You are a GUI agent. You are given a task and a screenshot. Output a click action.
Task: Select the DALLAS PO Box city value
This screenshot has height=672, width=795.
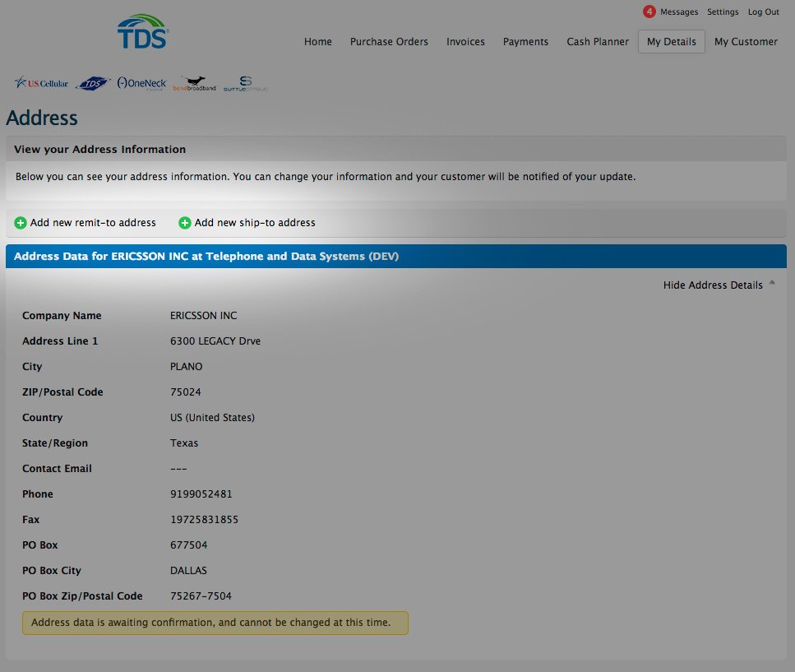pyautogui.click(x=188, y=571)
